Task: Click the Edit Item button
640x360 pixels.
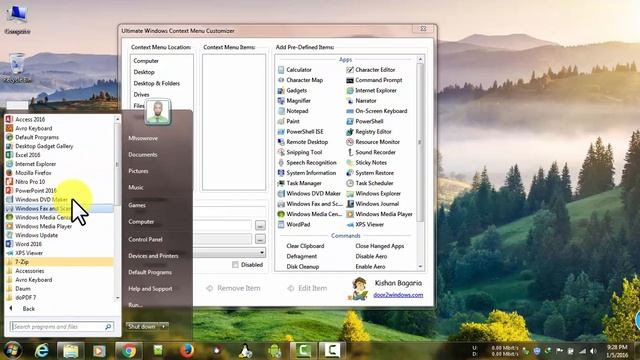Action: 307,288
